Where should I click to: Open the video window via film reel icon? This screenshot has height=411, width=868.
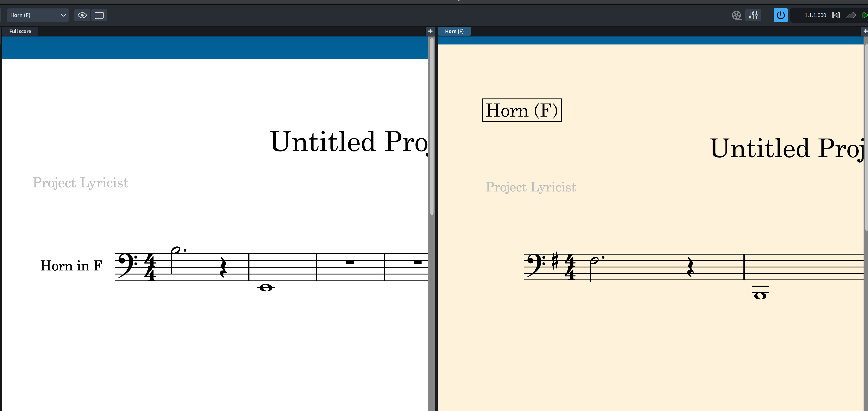click(736, 15)
